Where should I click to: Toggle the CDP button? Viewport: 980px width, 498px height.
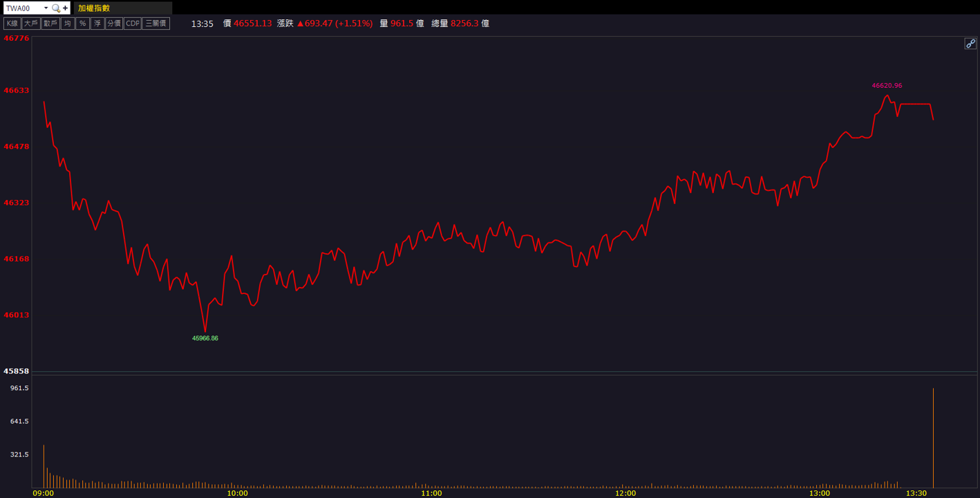[133, 24]
